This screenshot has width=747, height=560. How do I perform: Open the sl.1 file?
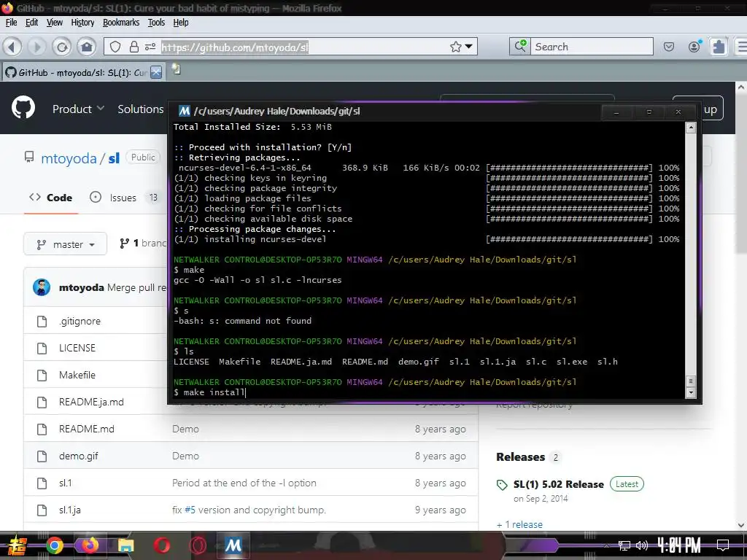coord(65,483)
